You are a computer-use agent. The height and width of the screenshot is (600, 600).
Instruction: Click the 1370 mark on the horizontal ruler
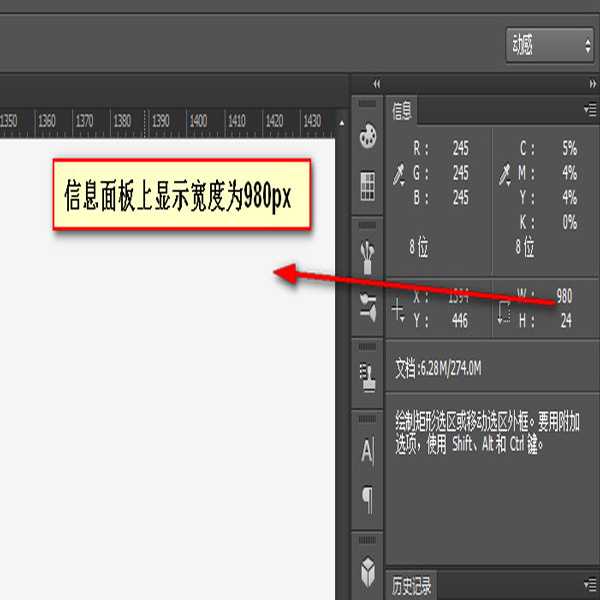(x=84, y=121)
